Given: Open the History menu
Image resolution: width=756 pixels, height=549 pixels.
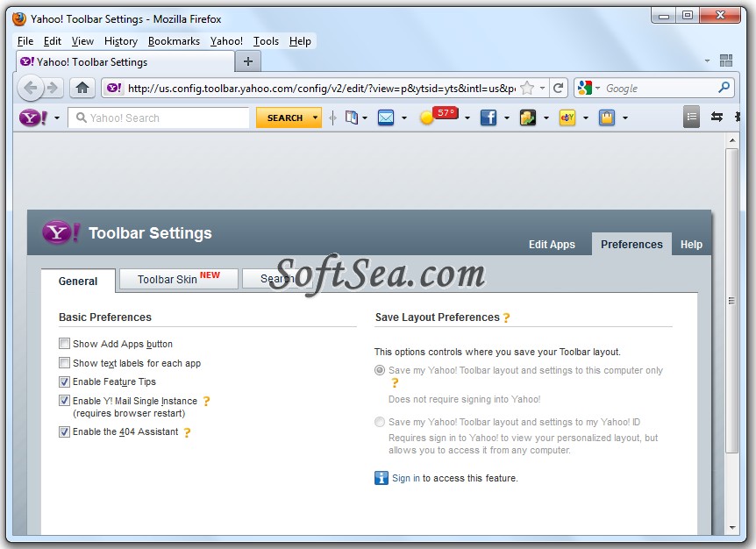Looking at the screenshot, I should click(121, 41).
